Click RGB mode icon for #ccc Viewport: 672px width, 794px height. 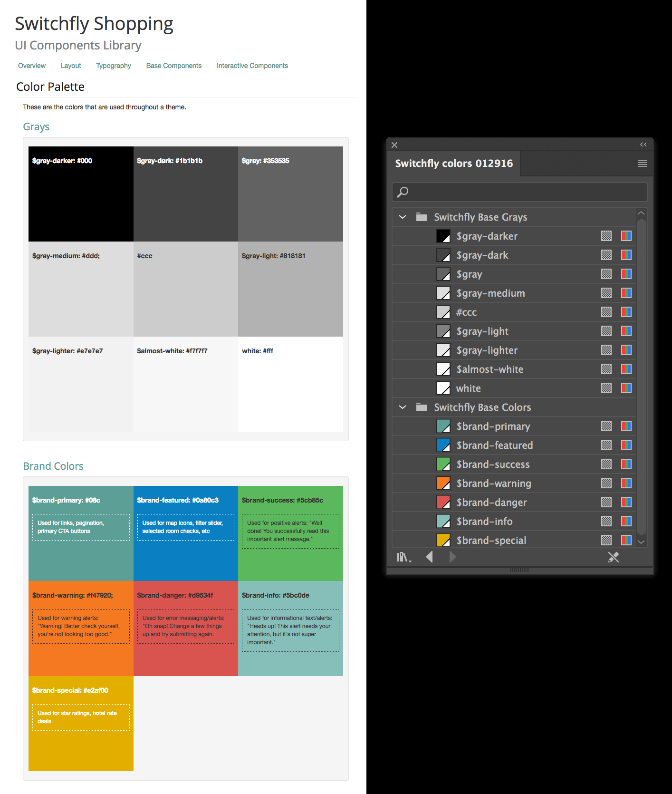tap(626, 312)
